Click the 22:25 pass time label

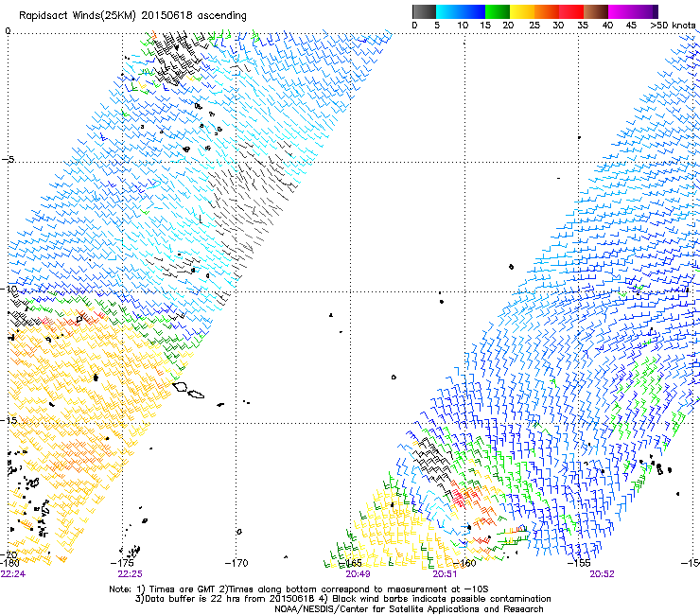(130, 574)
